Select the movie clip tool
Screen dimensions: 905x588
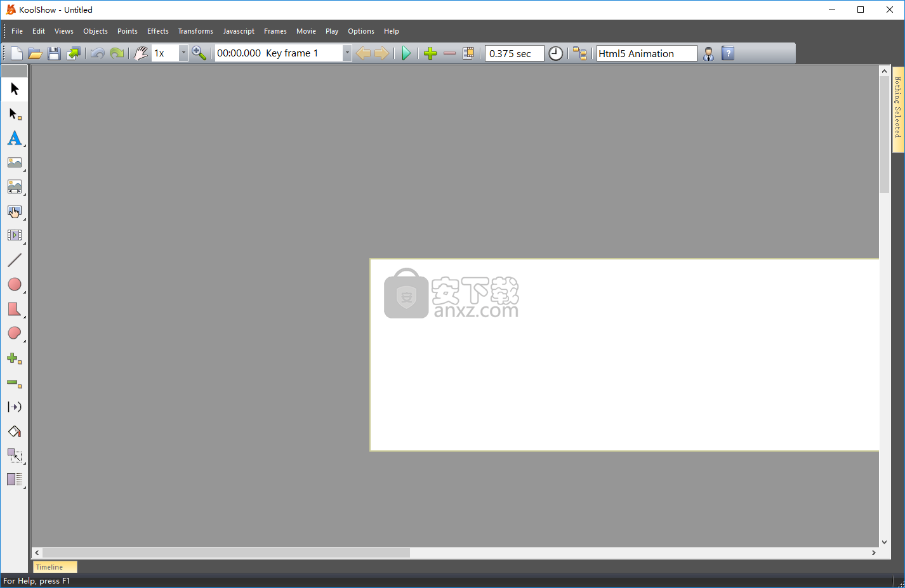coord(15,235)
